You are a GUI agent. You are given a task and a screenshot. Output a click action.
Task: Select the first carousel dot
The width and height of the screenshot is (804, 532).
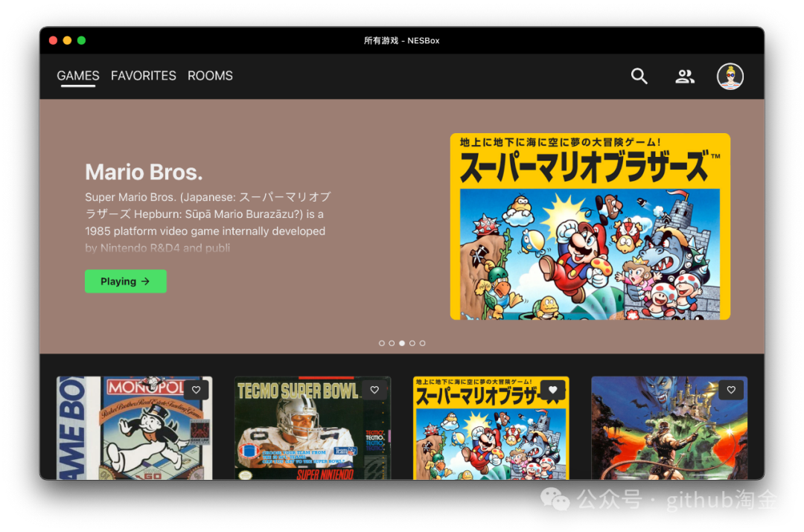381,344
